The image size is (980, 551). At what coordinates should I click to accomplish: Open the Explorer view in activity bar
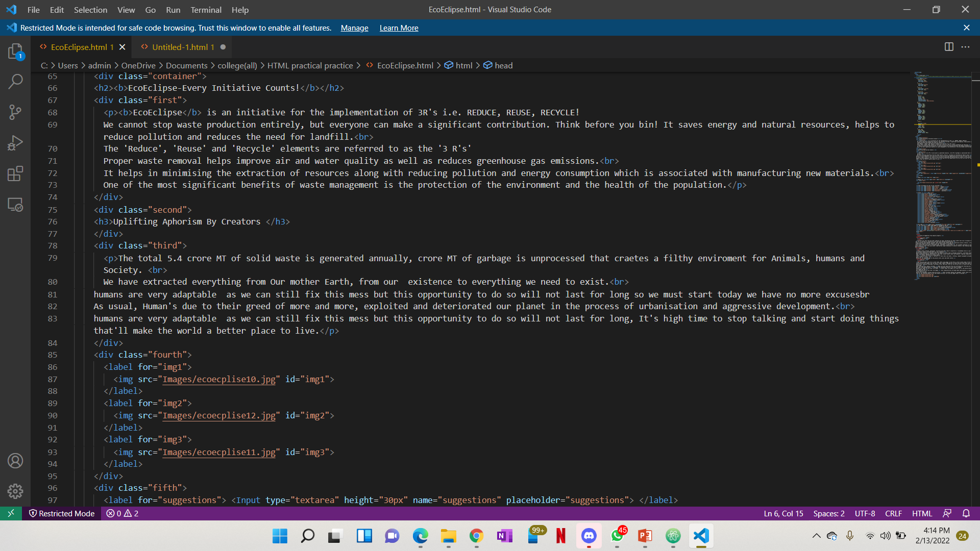click(15, 51)
